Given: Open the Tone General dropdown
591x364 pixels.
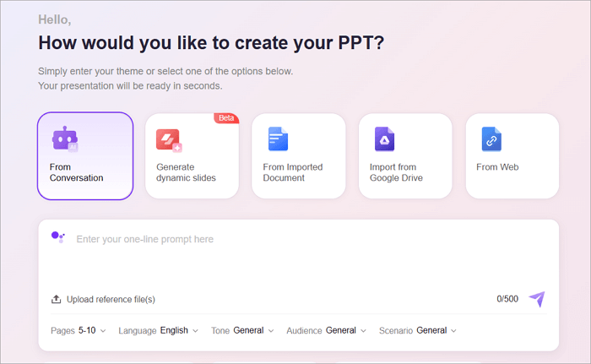Looking at the screenshot, I should [x=242, y=330].
